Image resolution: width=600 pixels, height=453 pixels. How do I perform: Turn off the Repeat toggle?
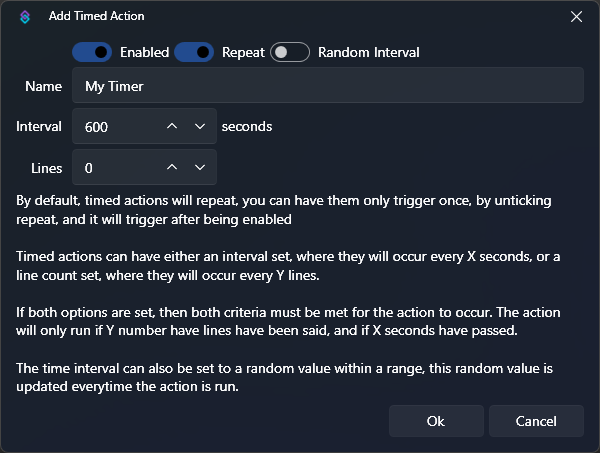coord(194,52)
